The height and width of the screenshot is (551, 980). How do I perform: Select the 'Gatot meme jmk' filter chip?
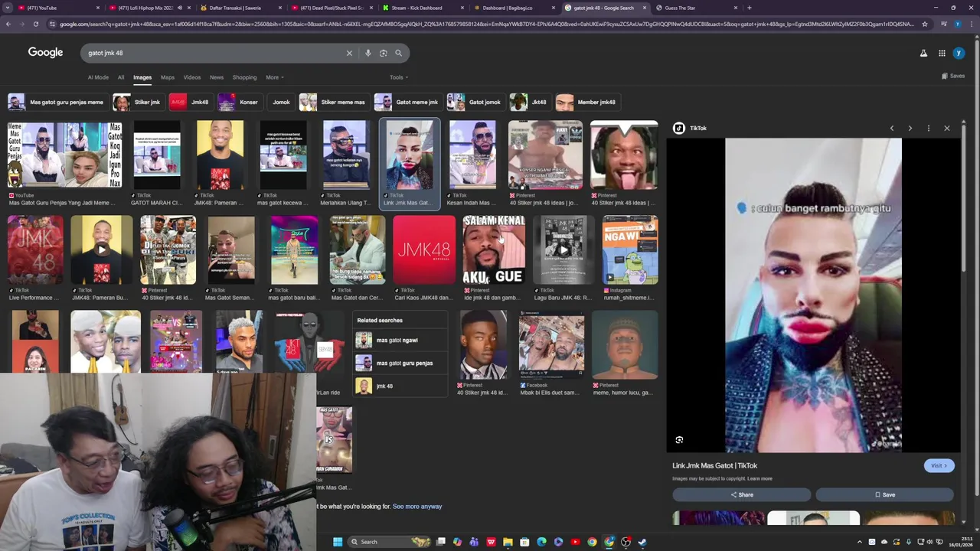tap(408, 102)
